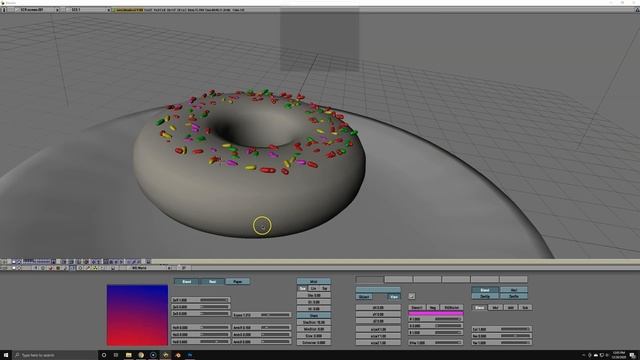Select the last texture channel slot

pyautogui.click(x=513, y=280)
